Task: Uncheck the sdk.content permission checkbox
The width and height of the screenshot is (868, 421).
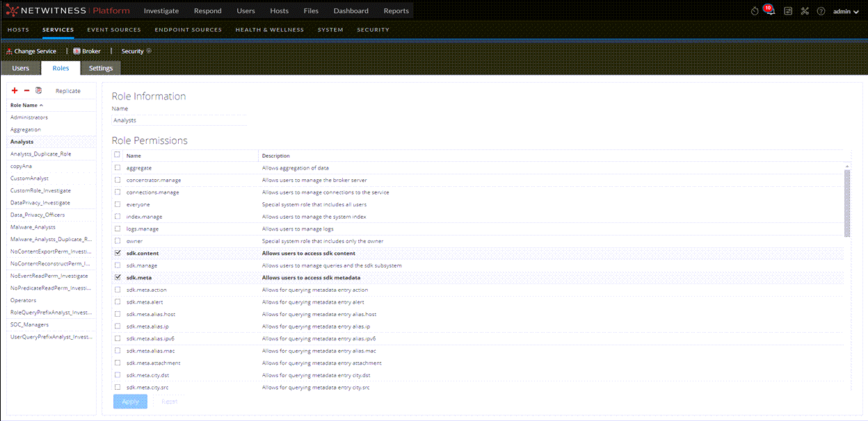Action: pos(118,254)
